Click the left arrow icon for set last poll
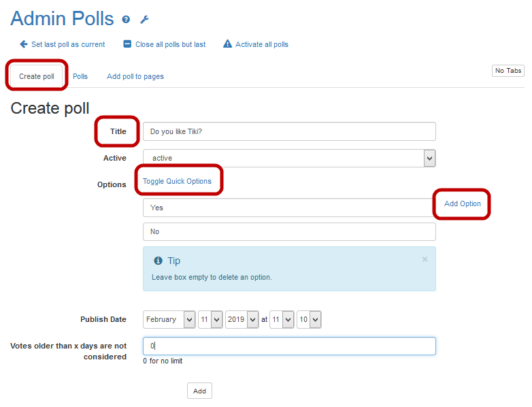Image resolution: width=532 pixels, height=407 pixels. pyautogui.click(x=23, y=44)
